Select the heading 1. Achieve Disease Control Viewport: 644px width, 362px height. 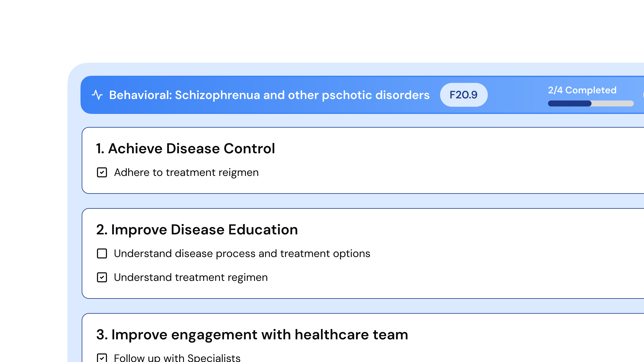tap(186, 148)
